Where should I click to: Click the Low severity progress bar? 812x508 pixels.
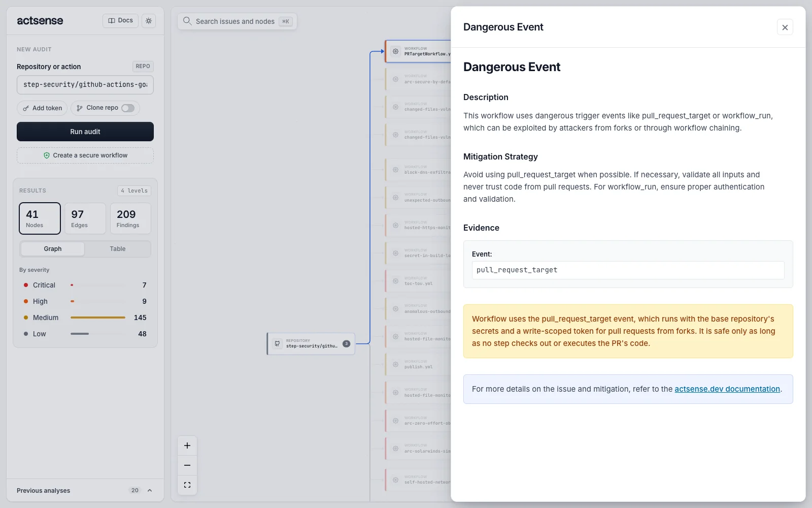[x=98, y=334]
